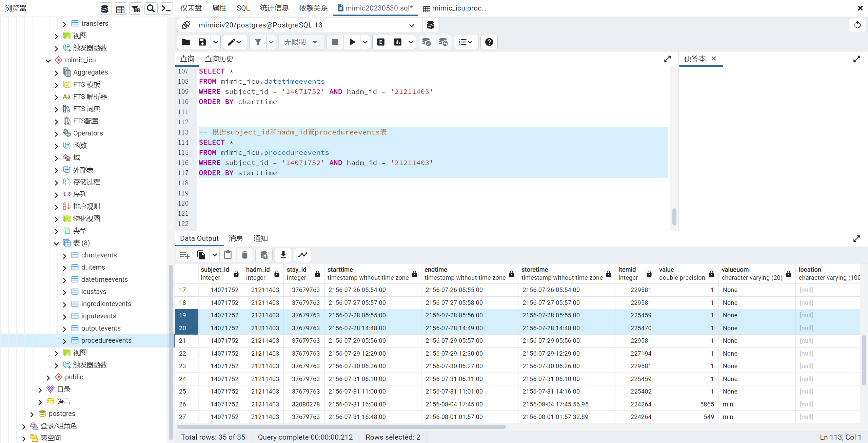Viewport: 868px width, 443px height.
Task: Click the Edit pencil icon
Action: coord(235,42)
